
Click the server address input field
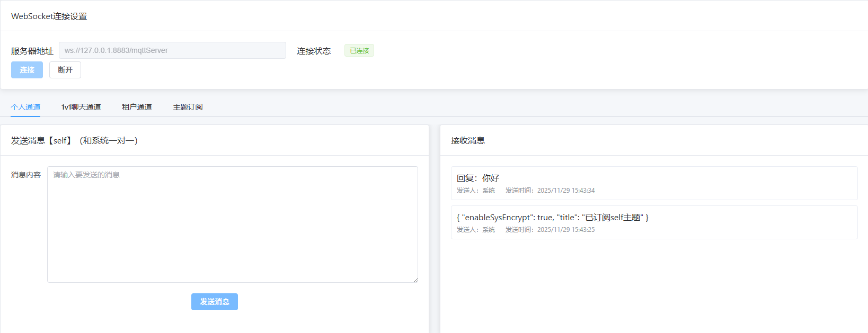[172, 50]
